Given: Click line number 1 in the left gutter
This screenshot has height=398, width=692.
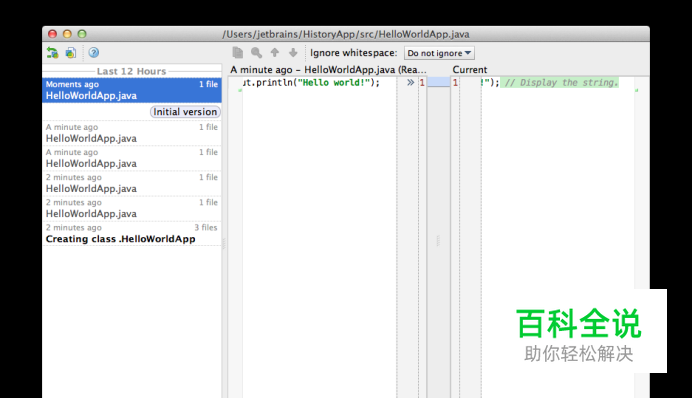Looking at the screenshot, I should click(422, 83).
